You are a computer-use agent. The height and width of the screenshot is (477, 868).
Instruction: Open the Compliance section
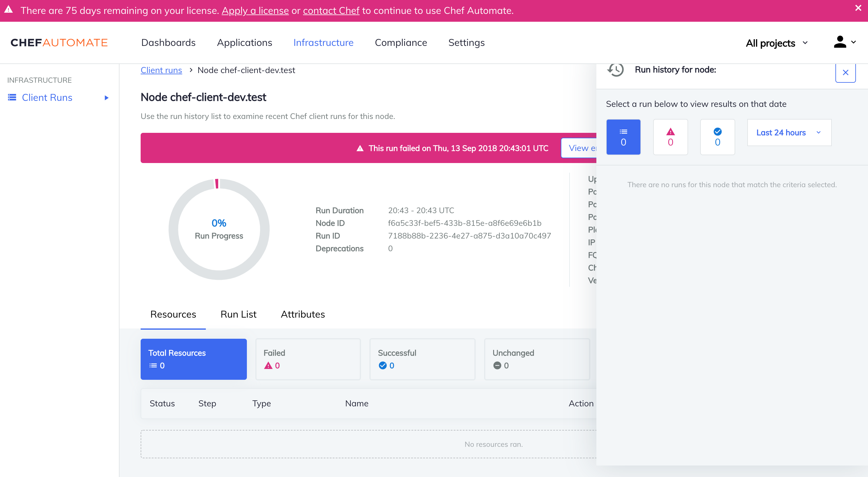tap(400, 43)
